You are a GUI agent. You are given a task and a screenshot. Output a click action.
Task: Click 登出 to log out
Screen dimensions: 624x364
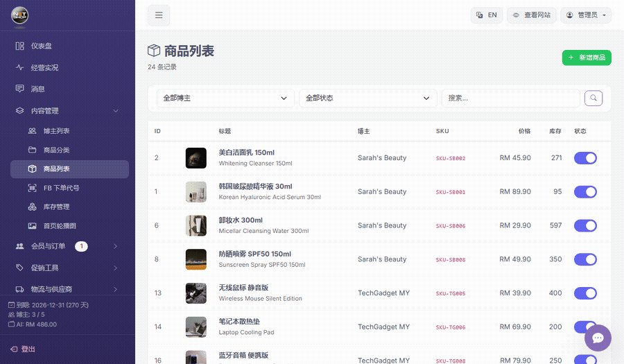pos(23,349)
